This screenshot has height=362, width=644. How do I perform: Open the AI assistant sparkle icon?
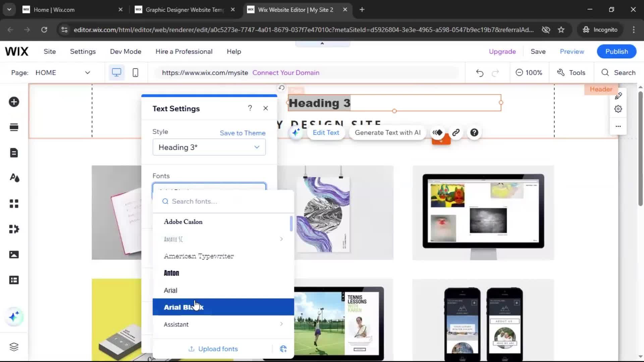pyautogui.click(x=14, y=316)
